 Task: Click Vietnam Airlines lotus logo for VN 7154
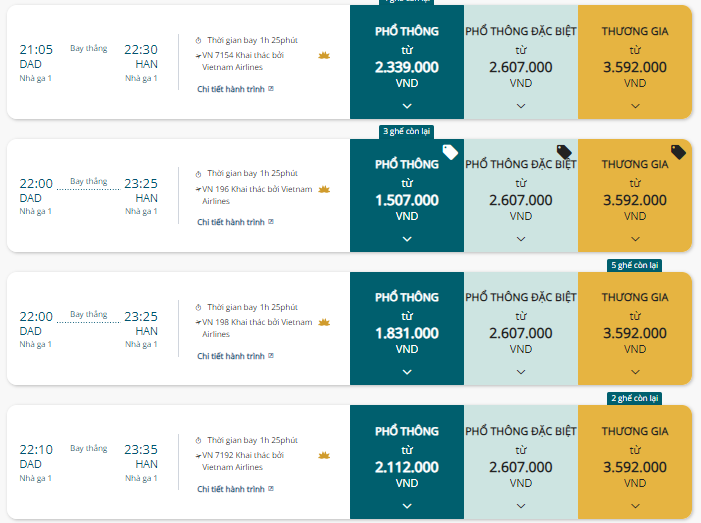point(324,55)
